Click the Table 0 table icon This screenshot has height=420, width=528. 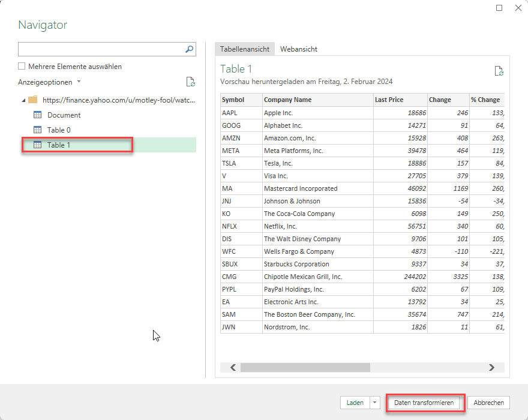(x=37, y=130)
